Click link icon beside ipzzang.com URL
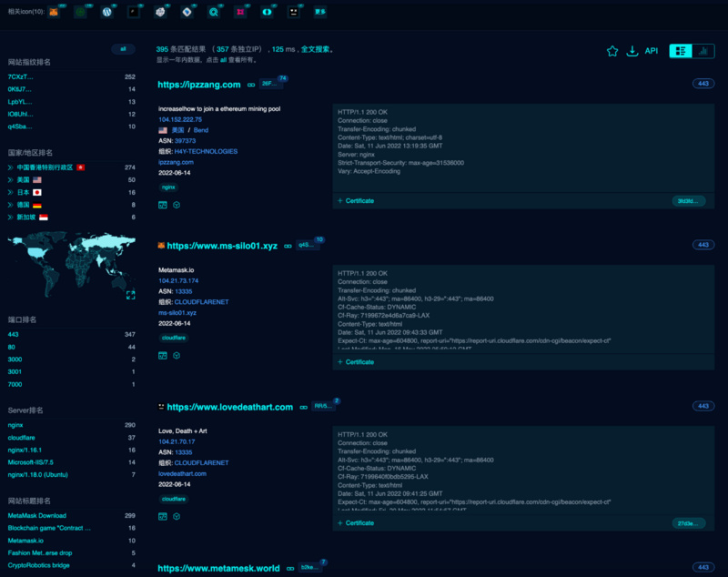 point(249,85)
